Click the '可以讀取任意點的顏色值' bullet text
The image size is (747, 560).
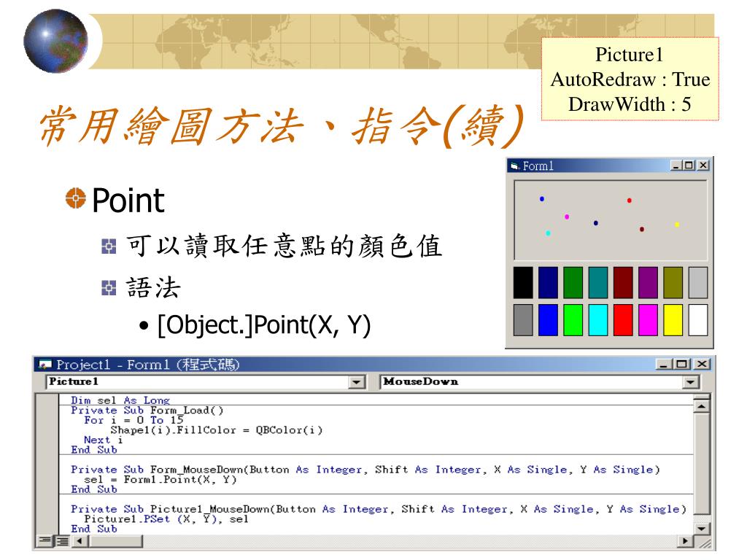pyautogui.click(x=285, y=246)
